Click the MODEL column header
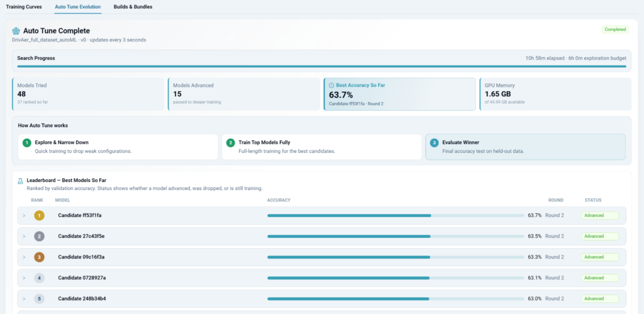644x314 pixels. [62, 200]
